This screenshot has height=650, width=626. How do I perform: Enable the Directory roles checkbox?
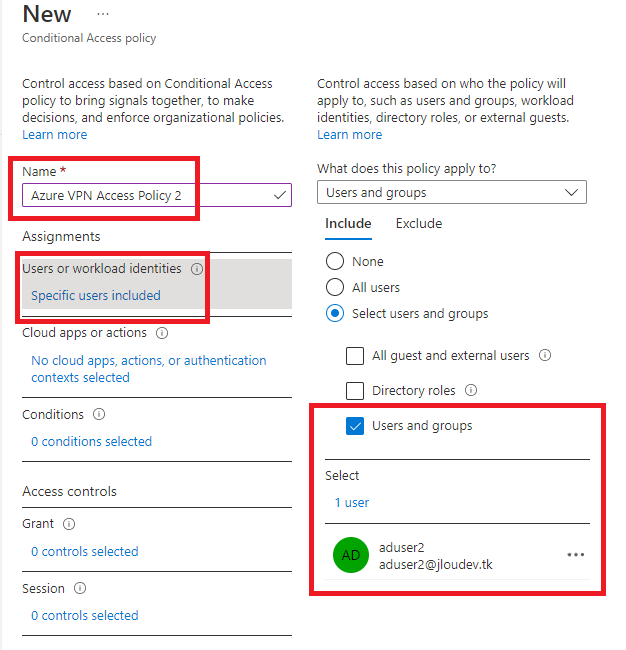click(355, 390)
